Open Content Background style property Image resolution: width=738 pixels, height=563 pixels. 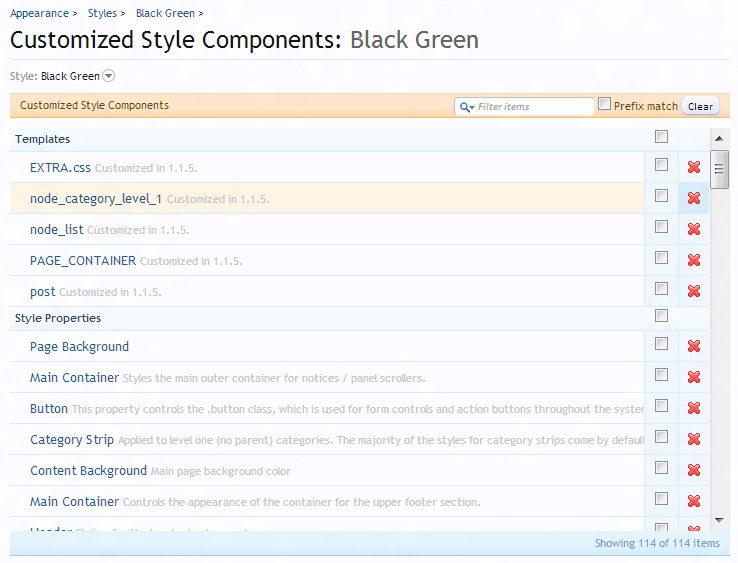pos(88,471)
